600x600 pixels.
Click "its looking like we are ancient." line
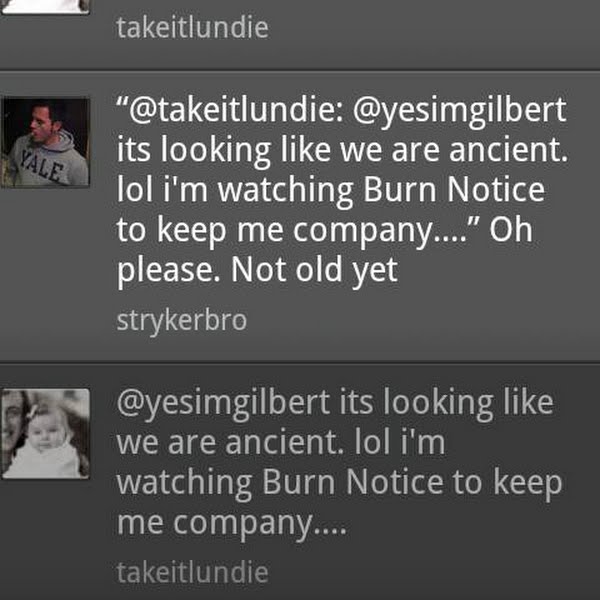(342, 151)
